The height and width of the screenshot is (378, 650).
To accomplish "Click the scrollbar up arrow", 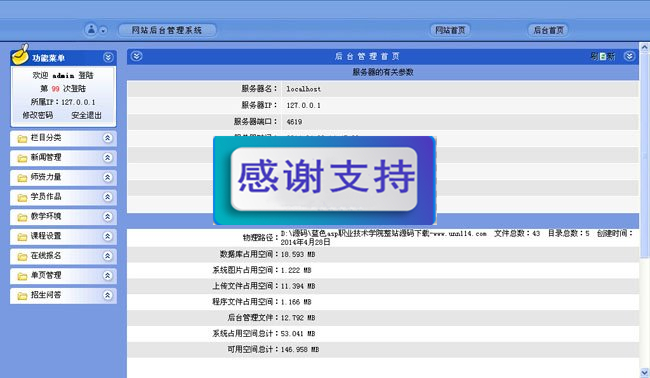I will (644, 47).
